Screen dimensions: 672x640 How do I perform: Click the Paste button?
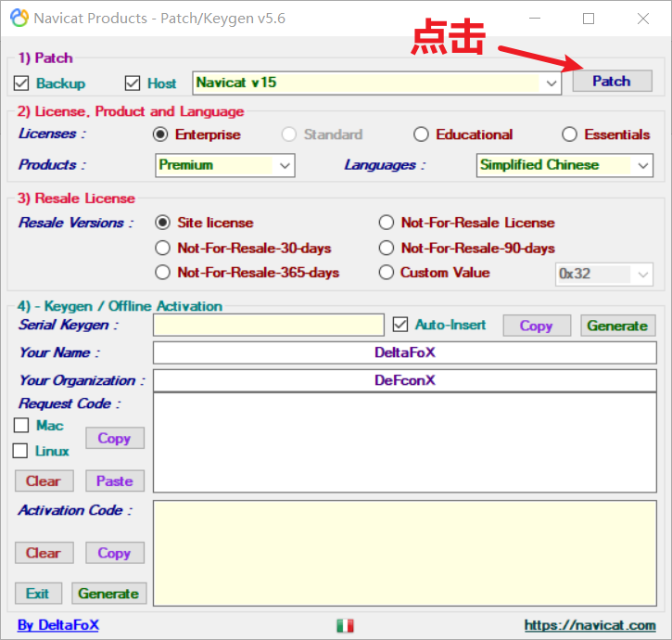pos(114,480)
